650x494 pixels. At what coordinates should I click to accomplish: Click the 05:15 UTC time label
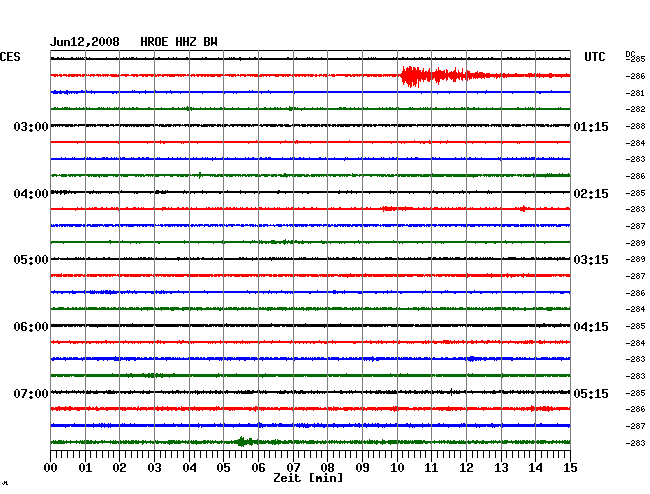click(591, 393)
